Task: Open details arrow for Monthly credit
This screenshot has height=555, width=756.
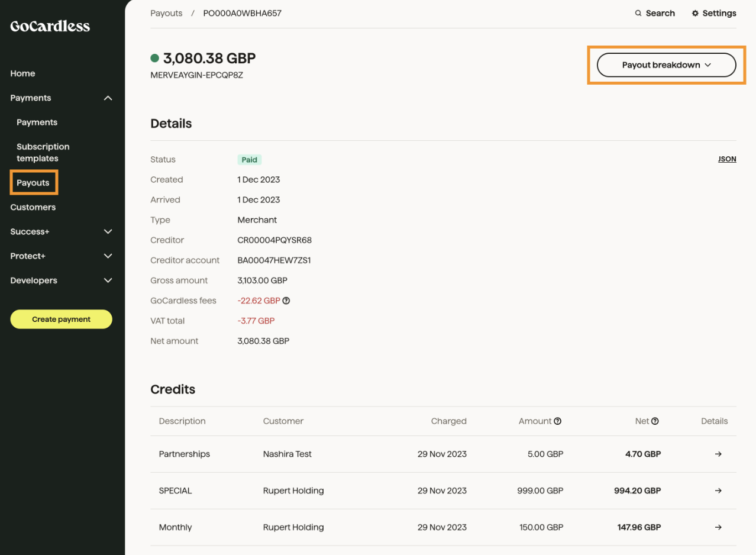Action: tap(718, 527)
